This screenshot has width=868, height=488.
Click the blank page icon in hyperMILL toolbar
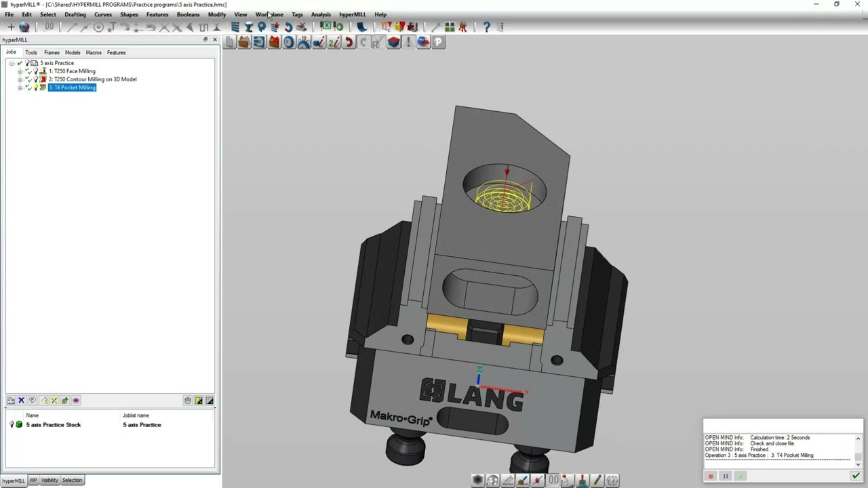click(x=230, y=42)
